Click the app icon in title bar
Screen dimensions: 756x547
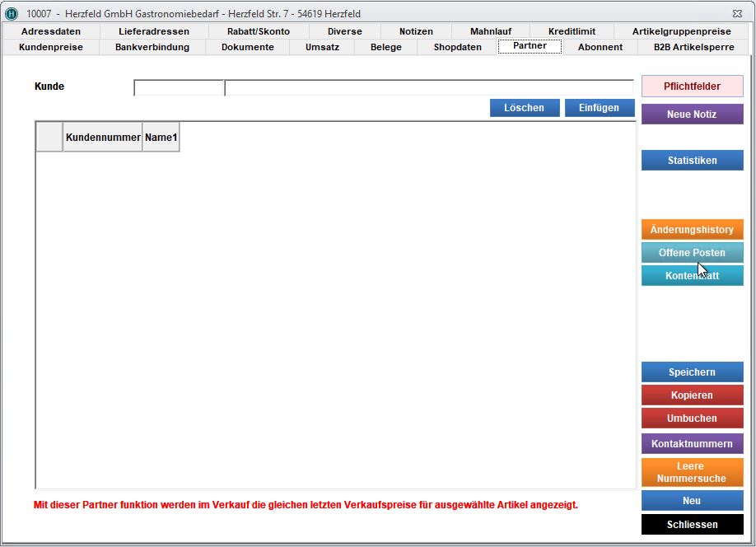tap(12, 14)
